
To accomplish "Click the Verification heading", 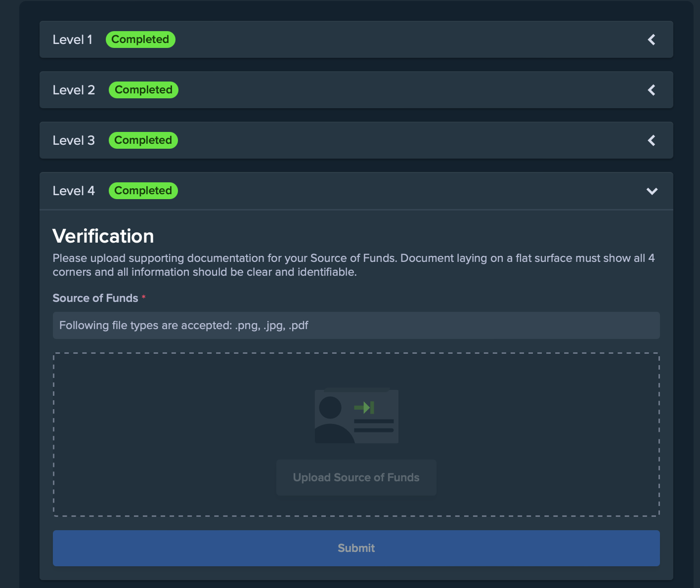I will tap(103, 236).
